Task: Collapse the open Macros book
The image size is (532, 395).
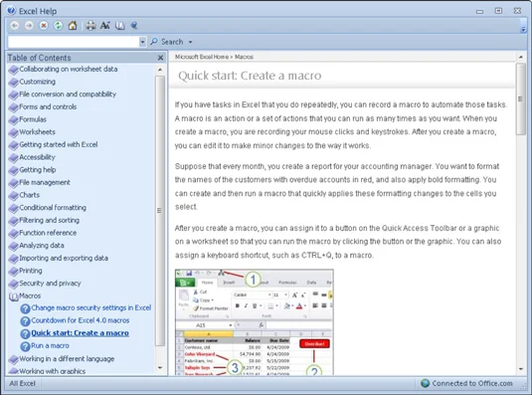Action: (x=25, y=296)
